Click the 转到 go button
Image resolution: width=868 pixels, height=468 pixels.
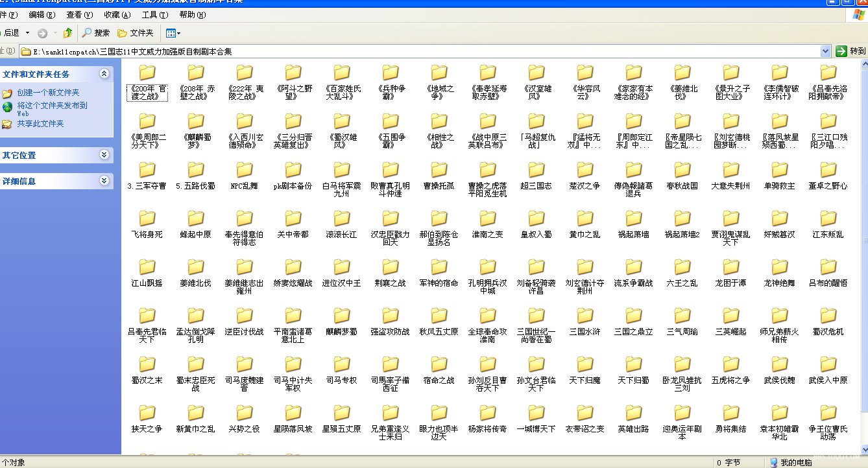pyautogui.click(x=850, y=51)
